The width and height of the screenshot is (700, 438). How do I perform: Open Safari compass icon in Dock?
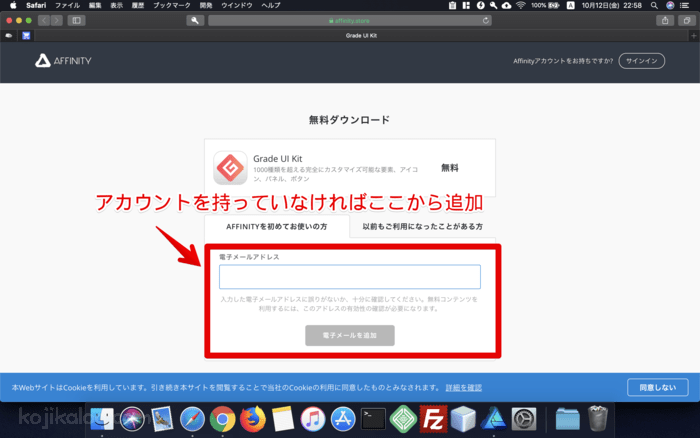(x=192, y=419)
